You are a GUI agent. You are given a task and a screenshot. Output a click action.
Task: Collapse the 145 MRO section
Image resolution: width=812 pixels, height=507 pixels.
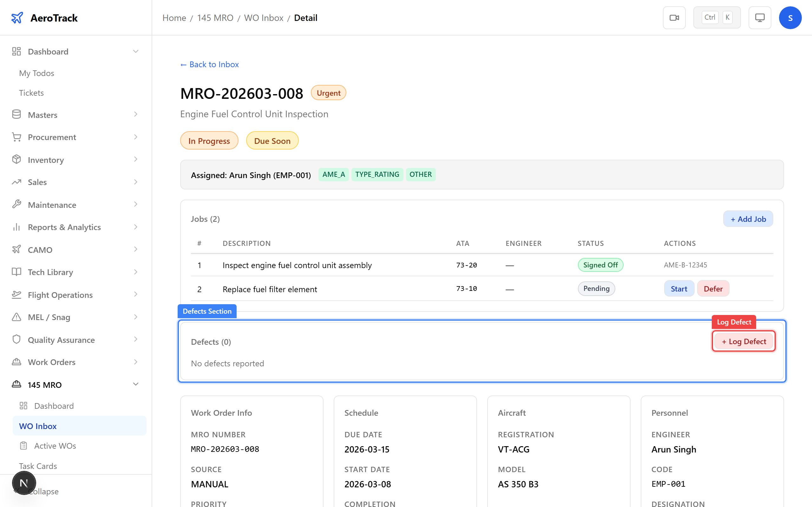(x=135, y=384)
